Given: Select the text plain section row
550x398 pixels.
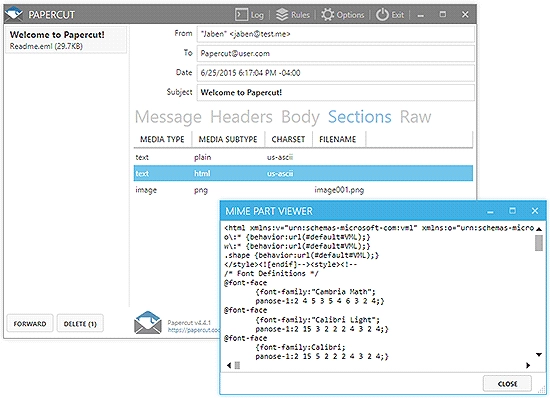Looking at the screenshot, I should [x=303, y=157].
